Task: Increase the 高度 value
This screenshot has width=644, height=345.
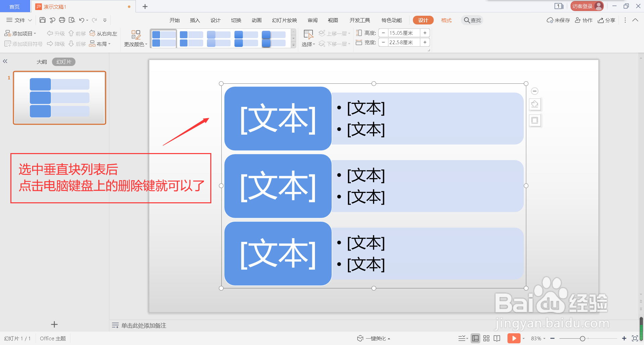Action: tap(425, 33)
